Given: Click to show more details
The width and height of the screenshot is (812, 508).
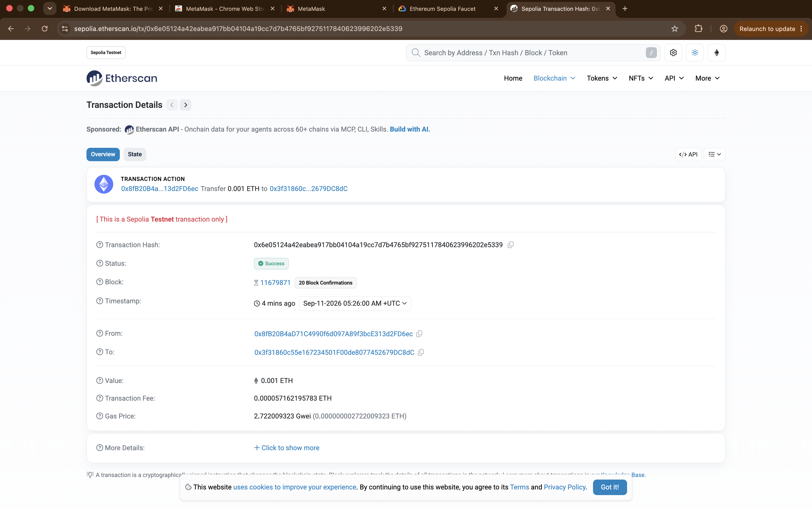Looking at the screenshot, I should point(287,448).
